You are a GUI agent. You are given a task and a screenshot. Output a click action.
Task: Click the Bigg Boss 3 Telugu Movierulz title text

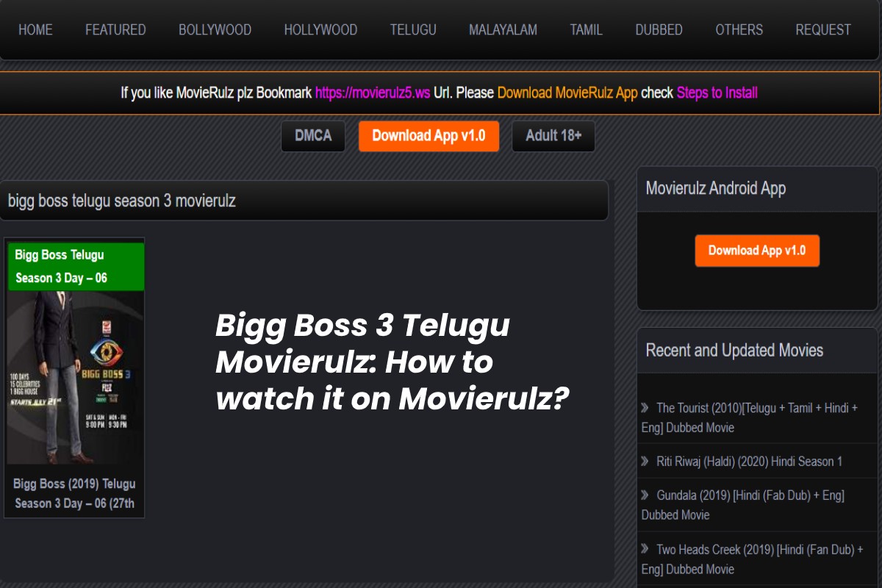click(392, 362)
